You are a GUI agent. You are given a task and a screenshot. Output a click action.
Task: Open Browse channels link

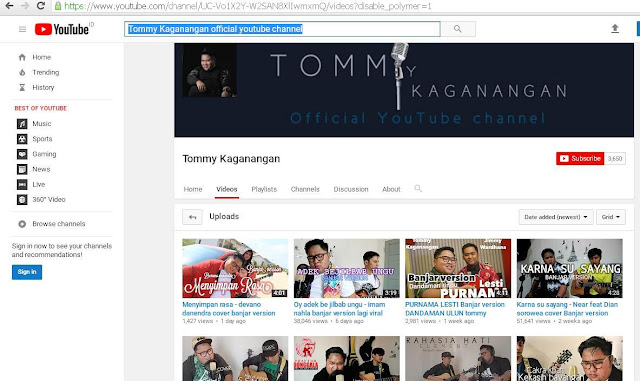59,224
